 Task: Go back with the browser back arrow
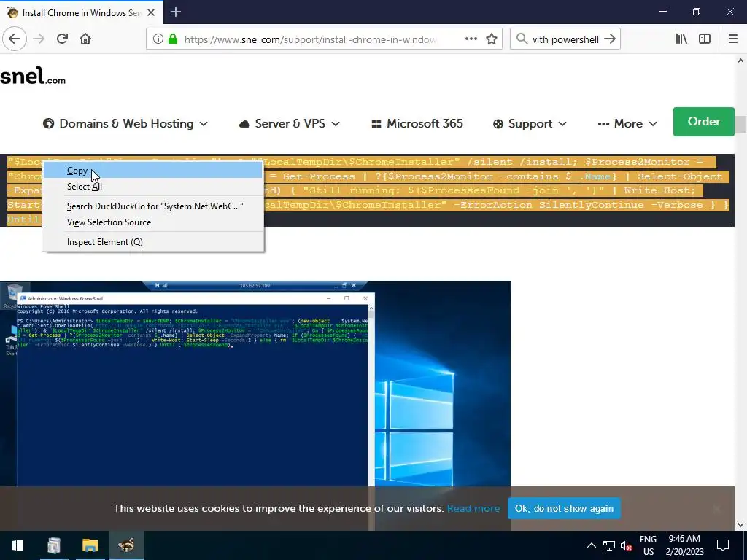click(15, 39)
